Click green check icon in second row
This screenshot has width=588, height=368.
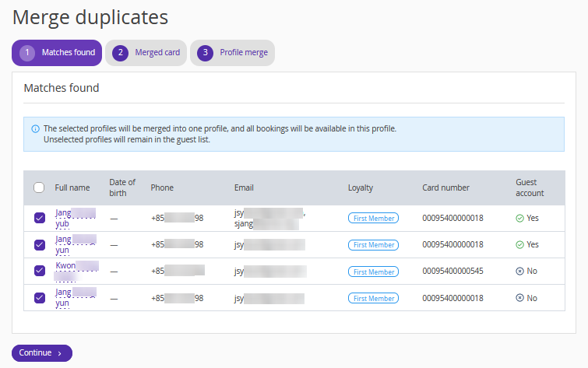point(519,244)
